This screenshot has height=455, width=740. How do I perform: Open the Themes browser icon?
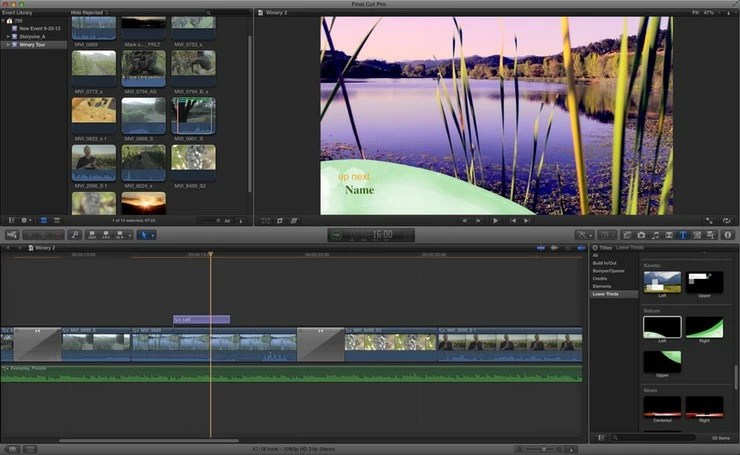(x=711, y=235)
